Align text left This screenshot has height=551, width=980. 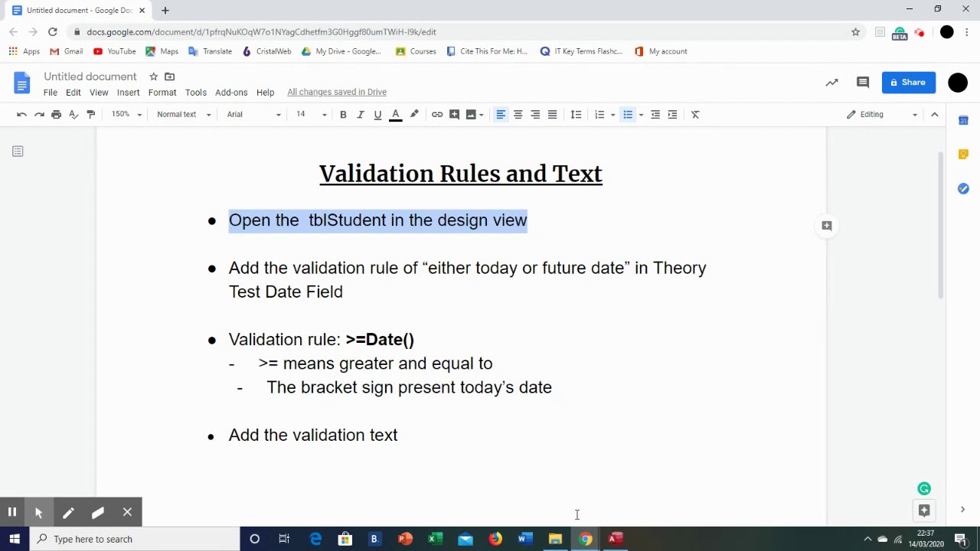[501, 115]
